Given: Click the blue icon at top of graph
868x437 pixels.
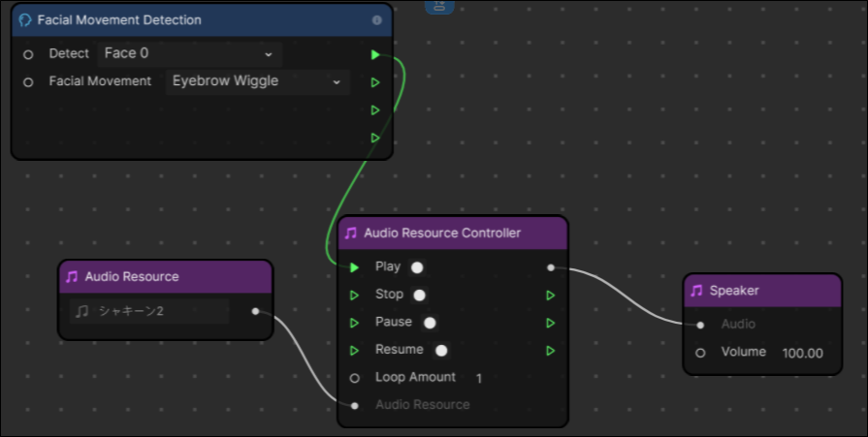Looking at the screenshot, I should click(x=439, y=7).
